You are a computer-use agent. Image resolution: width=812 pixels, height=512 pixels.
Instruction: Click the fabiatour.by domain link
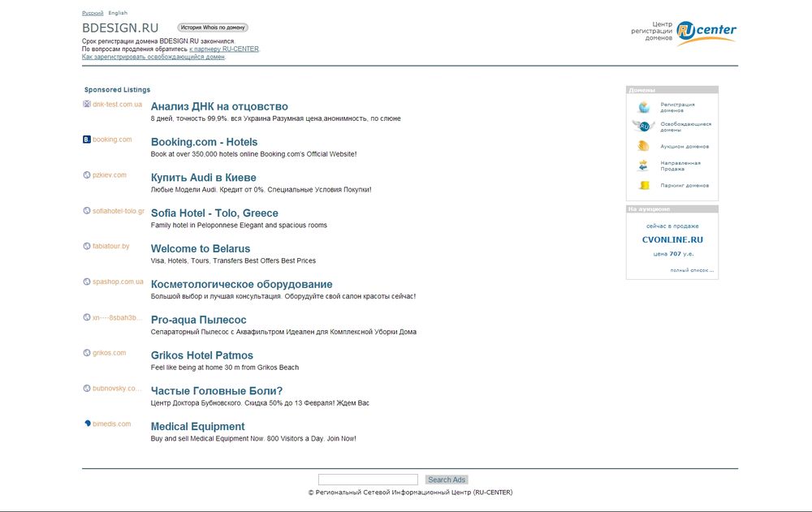pyautogui.click(x=110, y=246)
